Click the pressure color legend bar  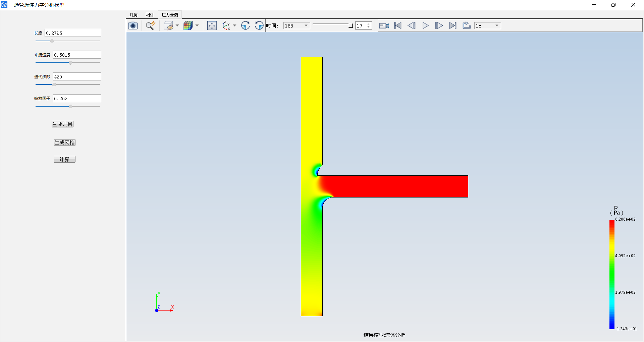[612, 274]
